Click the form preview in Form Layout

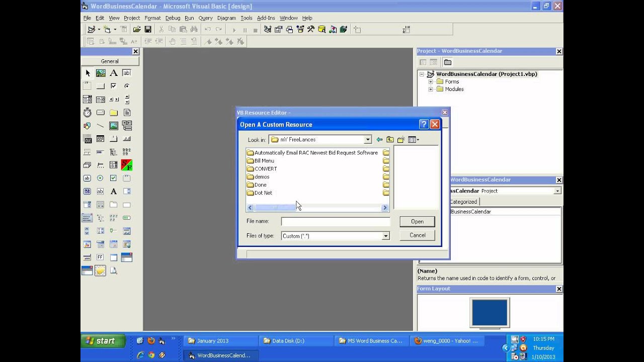click(x=490, y=312)
